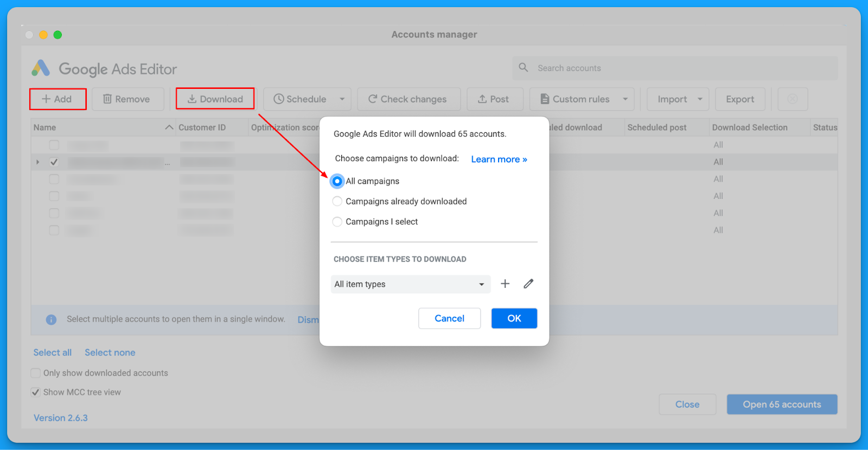Viewport: 868px width, 450px height.
Task: Open the Learn more link
Action: (499, 159)
